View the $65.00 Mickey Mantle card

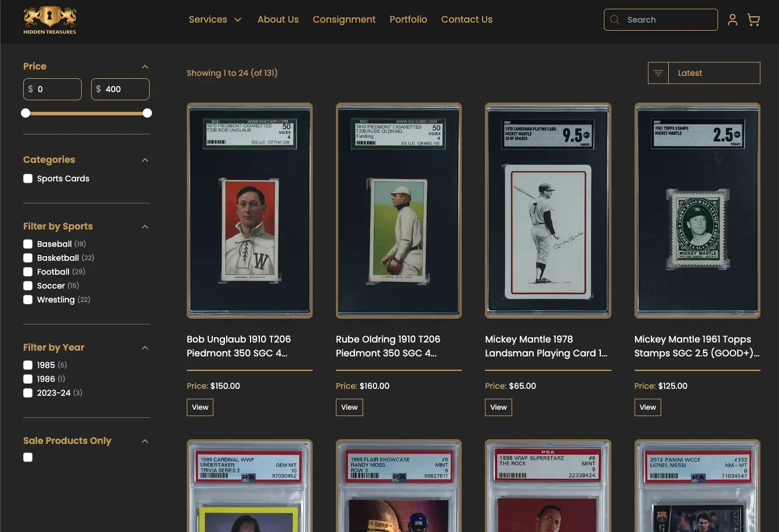pyautogui.click(x=498, y=407)
